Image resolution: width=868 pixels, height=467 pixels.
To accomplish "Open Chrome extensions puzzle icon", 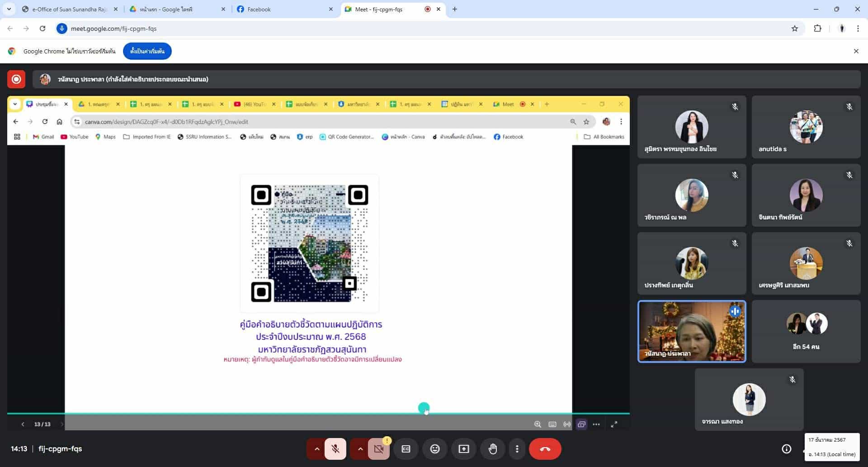I will (817, 29).
